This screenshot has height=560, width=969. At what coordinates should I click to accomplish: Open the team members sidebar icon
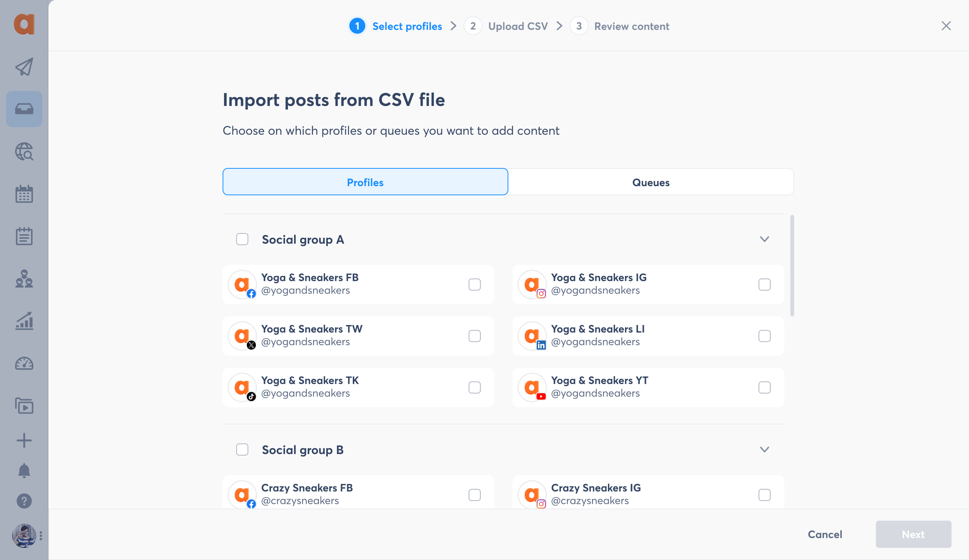[x=24, y=278]
